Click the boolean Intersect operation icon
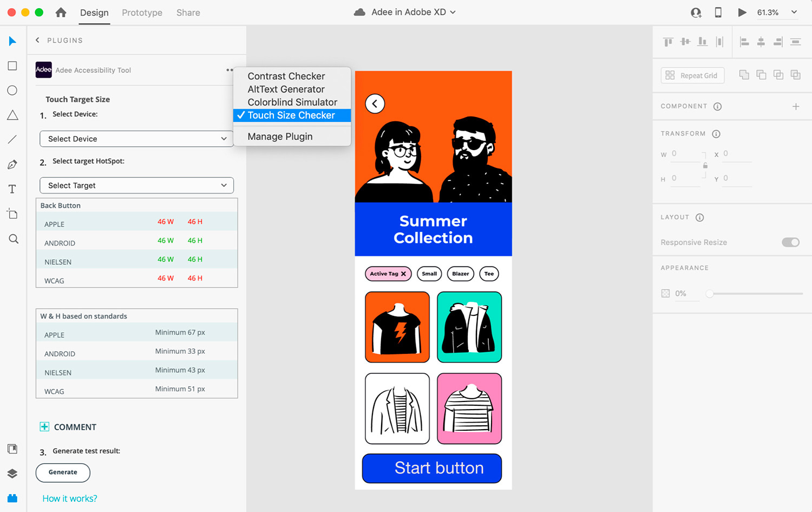The image size is (812, 512). (x=778, y=75)
